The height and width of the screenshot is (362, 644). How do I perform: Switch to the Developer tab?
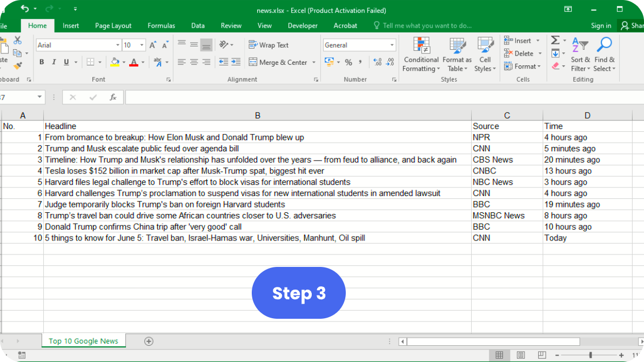(303, 25)
